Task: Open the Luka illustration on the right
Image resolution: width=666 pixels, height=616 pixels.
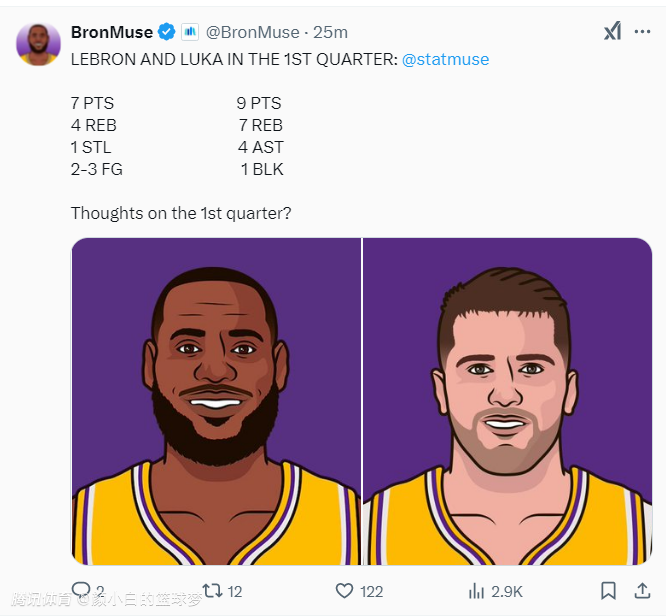Action: (508, 400)
